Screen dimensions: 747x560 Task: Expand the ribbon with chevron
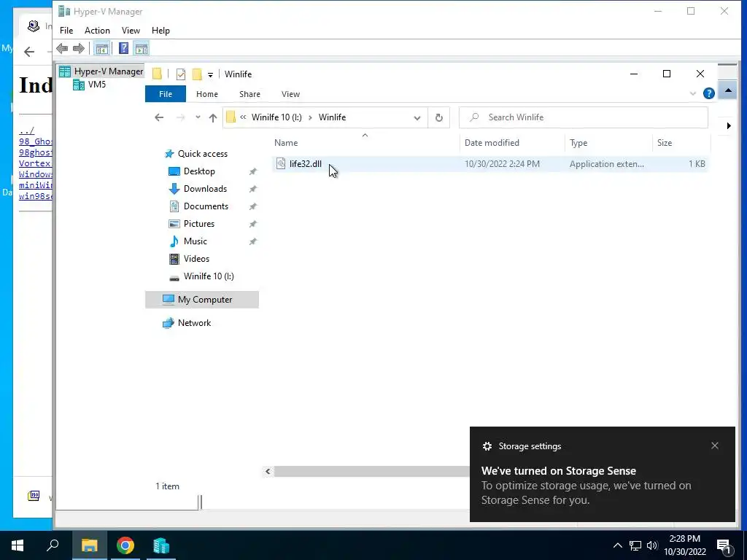(693, 93)
